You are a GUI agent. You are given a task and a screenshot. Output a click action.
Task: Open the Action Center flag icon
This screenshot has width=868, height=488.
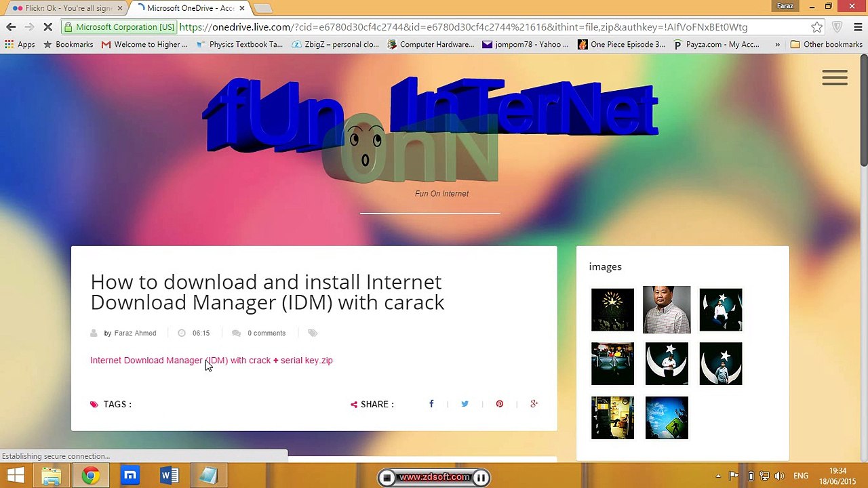point(734,476)
